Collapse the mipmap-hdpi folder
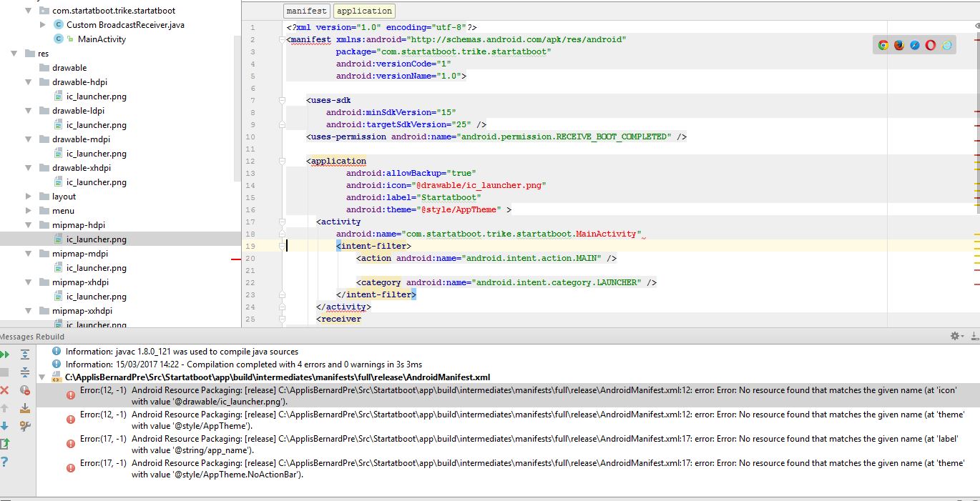This screenshot has width=980, height=501. [x=29, y=225]
